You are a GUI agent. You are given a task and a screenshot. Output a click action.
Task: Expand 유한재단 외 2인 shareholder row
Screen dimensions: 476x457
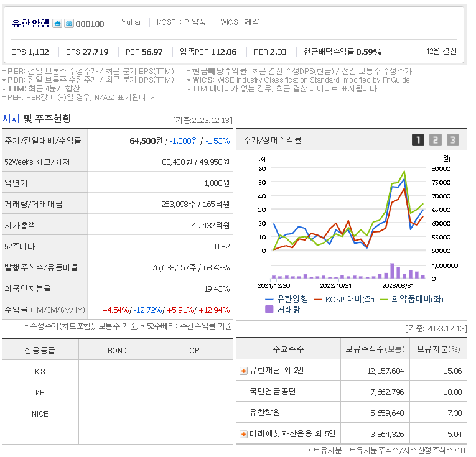[243, 371]
